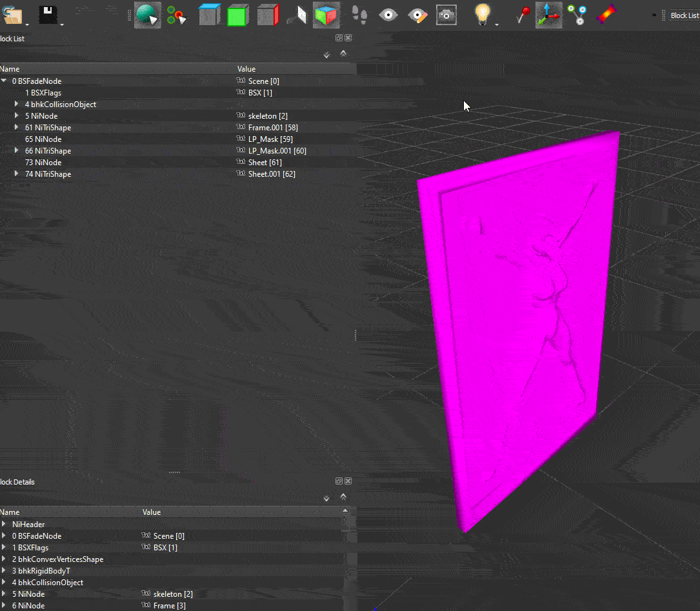Close the Block Details panel

[348, 481]
